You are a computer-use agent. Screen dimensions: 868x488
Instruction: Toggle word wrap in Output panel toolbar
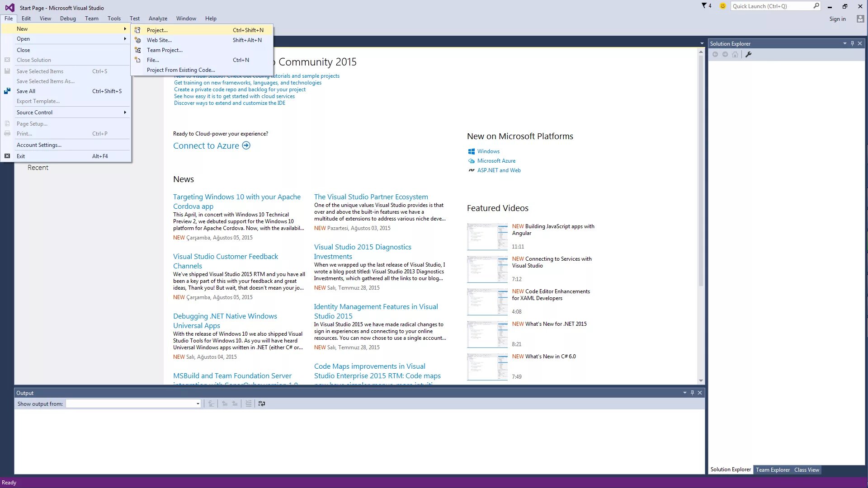[x=262, y=404]
